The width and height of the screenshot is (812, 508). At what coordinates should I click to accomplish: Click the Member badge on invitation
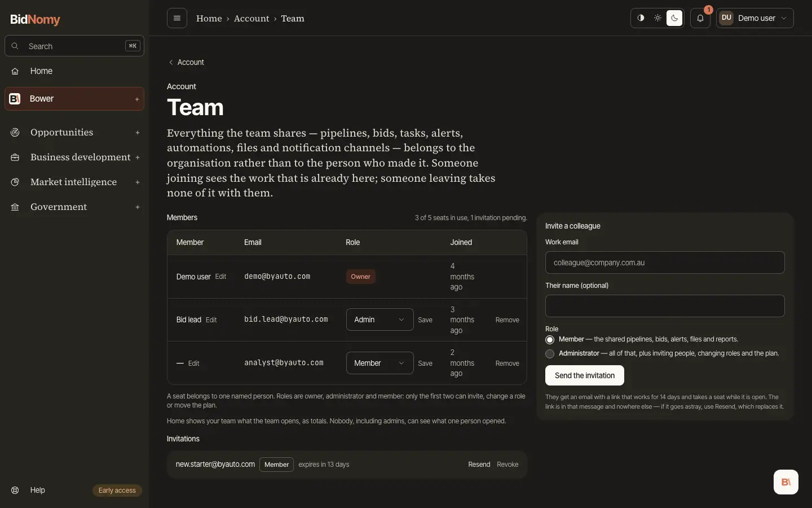point(276,465)
